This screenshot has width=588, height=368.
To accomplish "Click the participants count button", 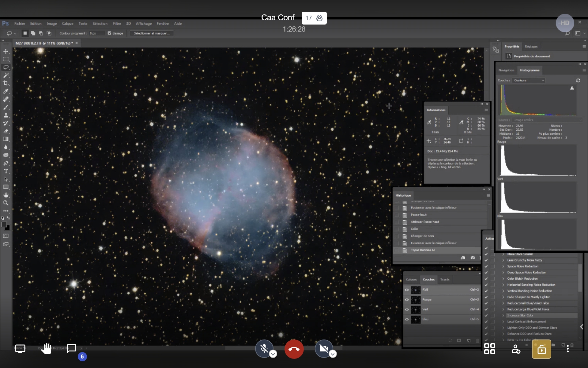I will pos(314,18).
